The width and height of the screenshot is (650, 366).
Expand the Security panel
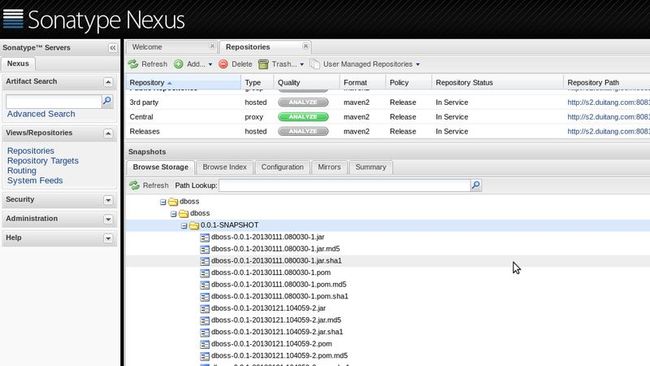[108, 200]
